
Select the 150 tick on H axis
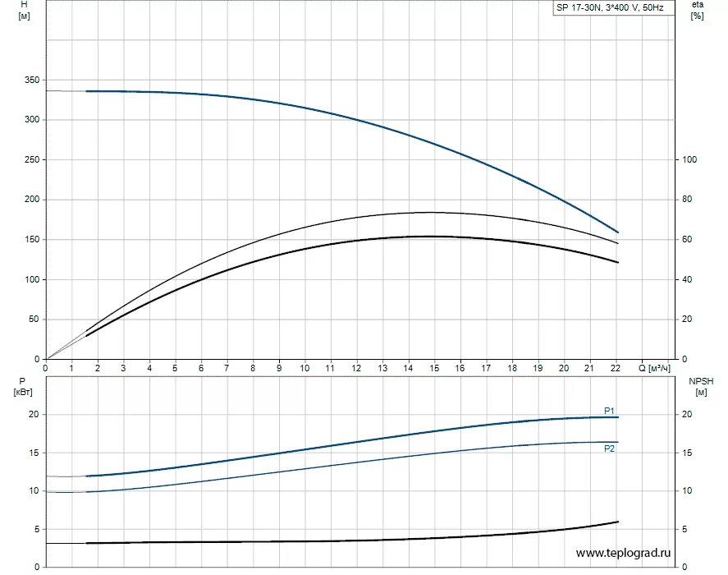click(33, 240)
